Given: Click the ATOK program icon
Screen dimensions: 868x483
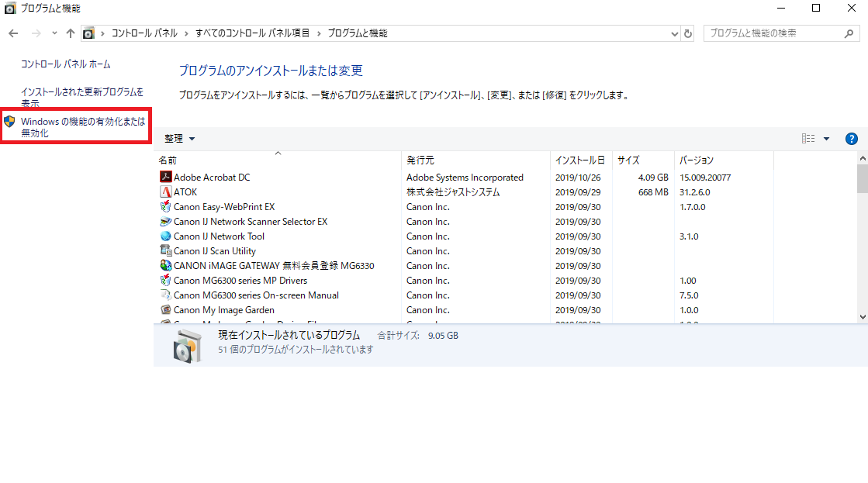Looking at the screenshot, I should pyautogui.click(x=165, y=191).
